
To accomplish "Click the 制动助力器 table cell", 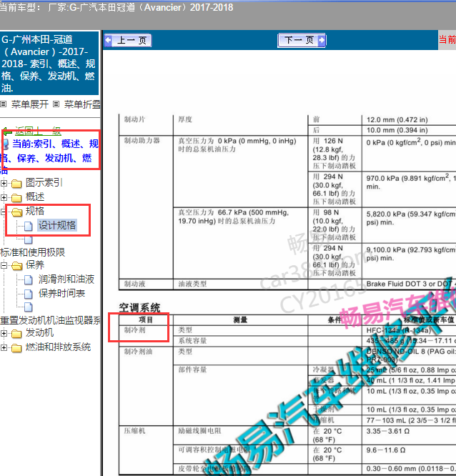I will pyautogui.click(x=142, y=141).
